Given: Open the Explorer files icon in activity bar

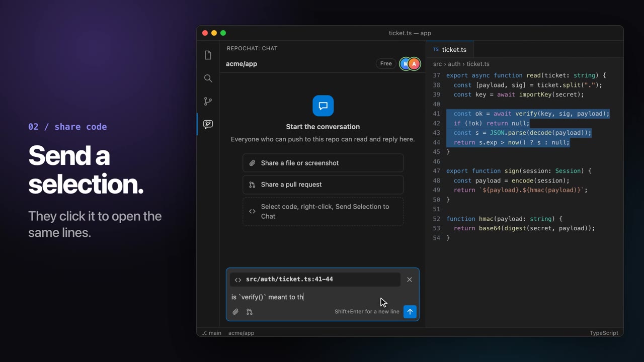Looking at the screenshot, I should pos(208,55).
